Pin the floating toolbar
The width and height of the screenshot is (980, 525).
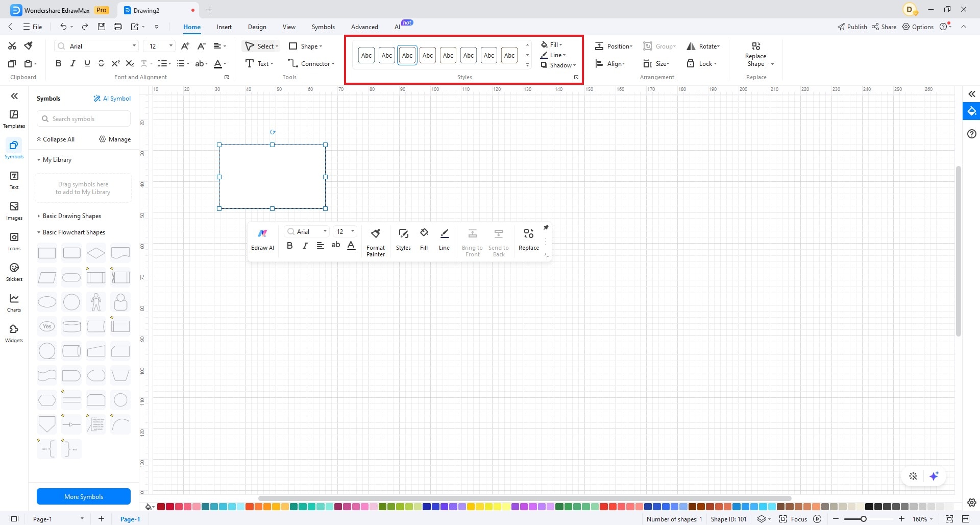pyautogui.click(x=546, y=227)
